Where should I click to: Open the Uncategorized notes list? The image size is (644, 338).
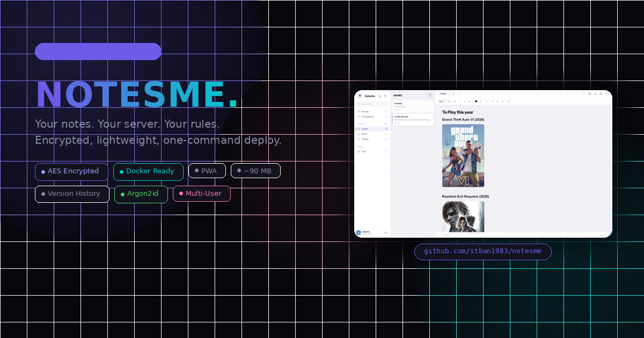point(372,116)
